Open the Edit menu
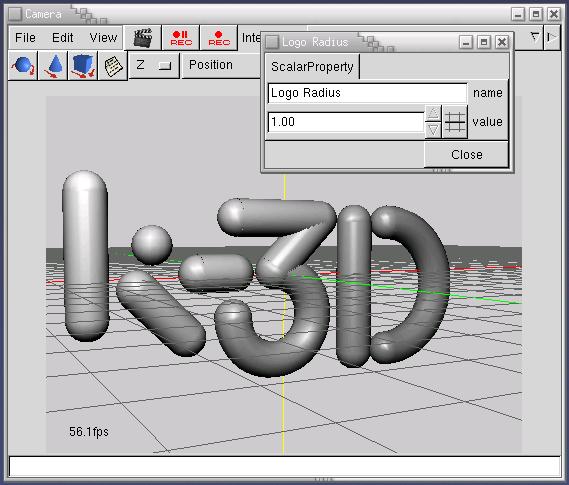The image size is (569, 485). [62, 38]
